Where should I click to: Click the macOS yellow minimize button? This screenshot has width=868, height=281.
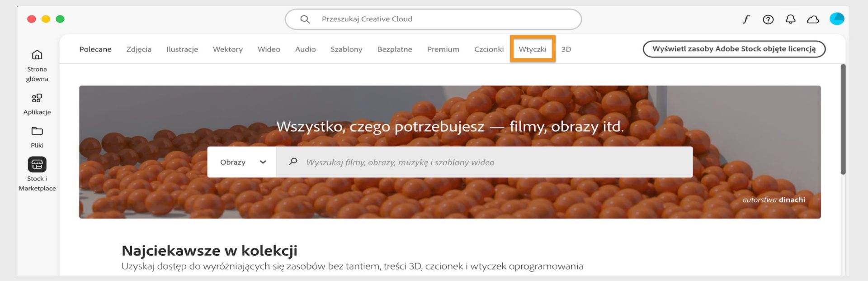point(46,19)
